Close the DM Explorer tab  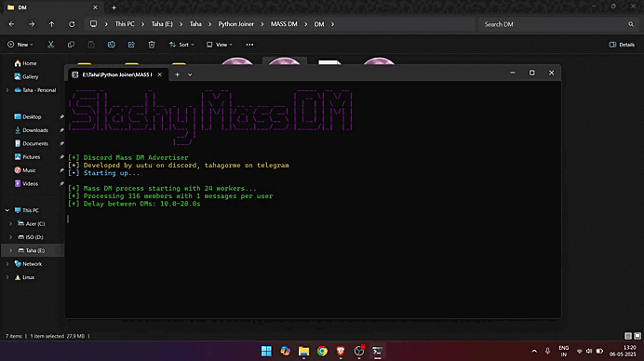tap(95, 7)
